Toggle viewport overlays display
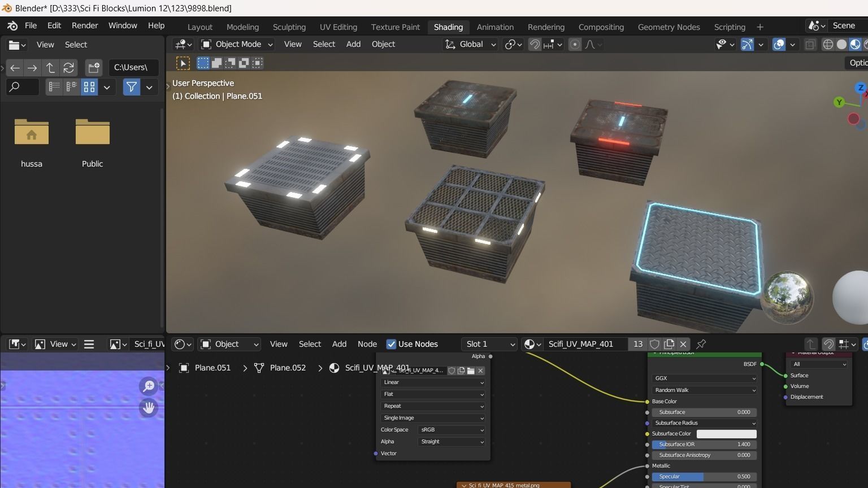 (779, 45)
